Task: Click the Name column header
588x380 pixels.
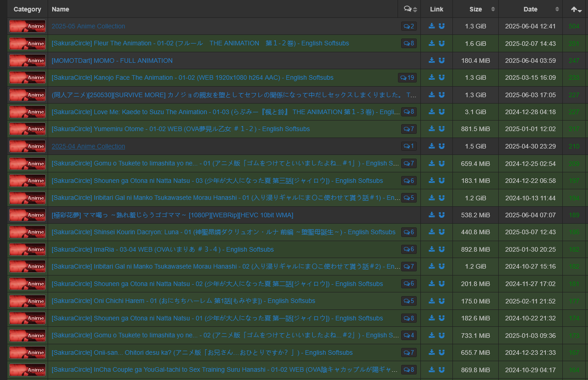Action: [x=223, y=9]
